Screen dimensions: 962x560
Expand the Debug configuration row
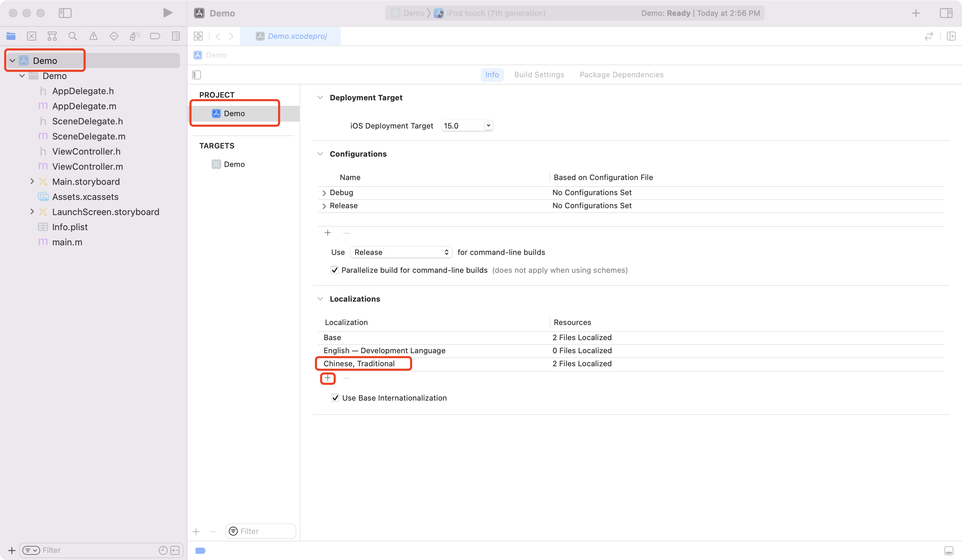coord(324,193)
